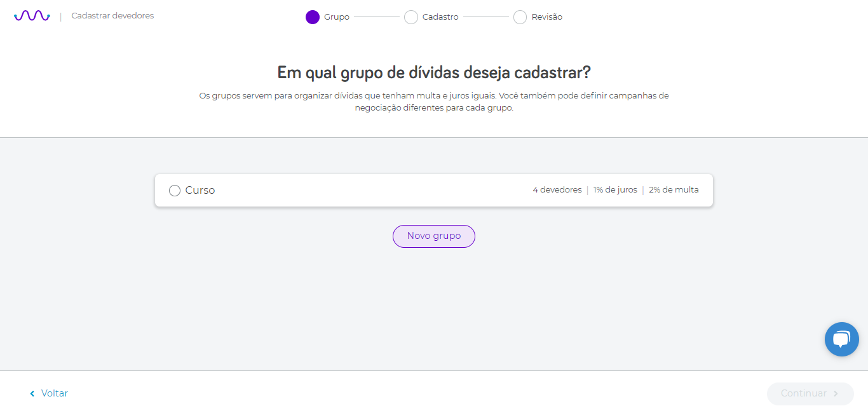The height and width of the screenshot is (413, 868).
Task: Click the Curso group name label
Action: pos(200,191)
